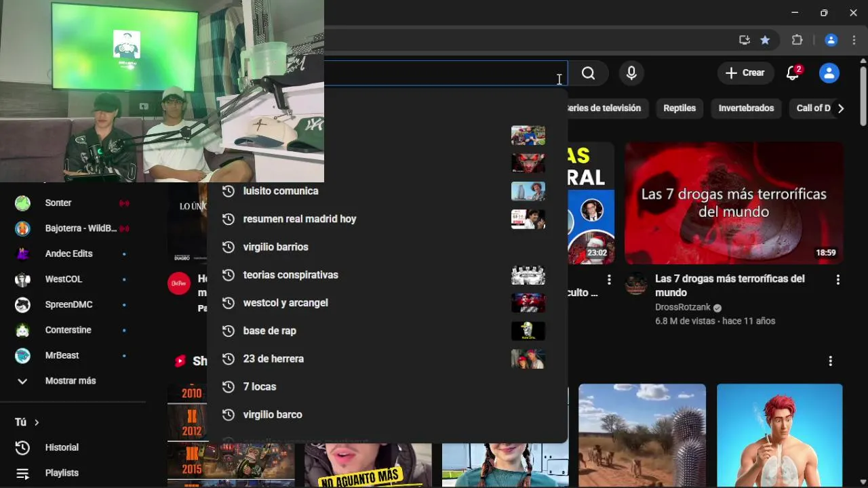Choose 'resumen real madrid hoy' suggestion
Image resolution: width=868 pixels, height=488 pixels.
click(387, 219)
